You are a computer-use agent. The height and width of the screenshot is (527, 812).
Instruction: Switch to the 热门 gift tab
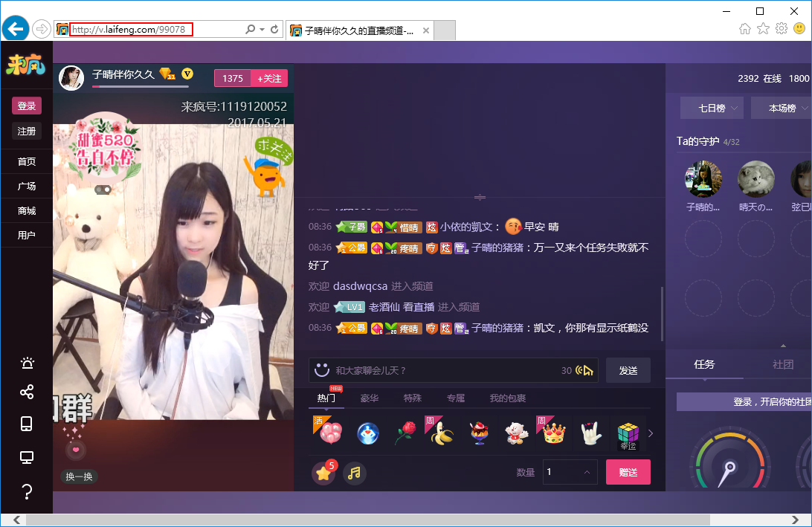pyautogui.click(x=326, y=398)
